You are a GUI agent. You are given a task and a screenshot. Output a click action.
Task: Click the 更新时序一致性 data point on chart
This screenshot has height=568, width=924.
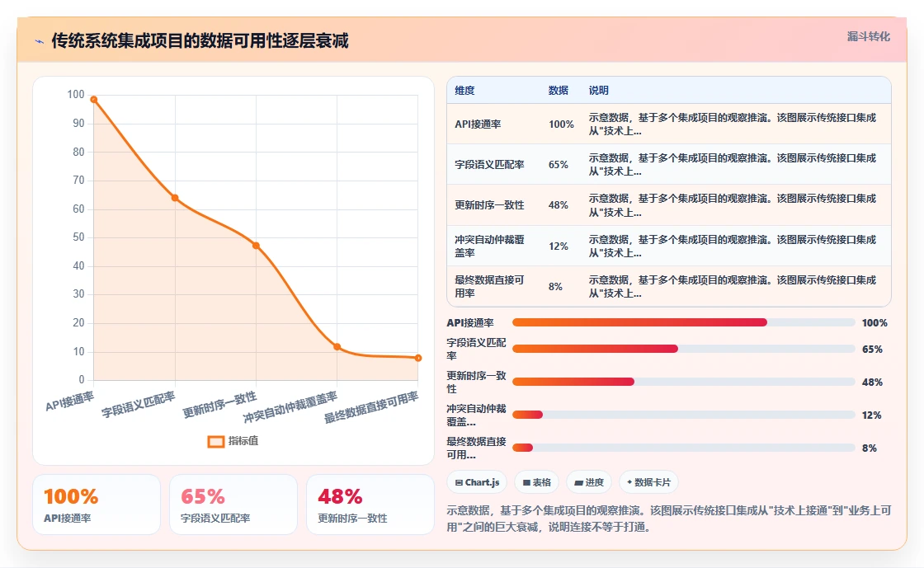pyautogui.click(x=256, y=246)
